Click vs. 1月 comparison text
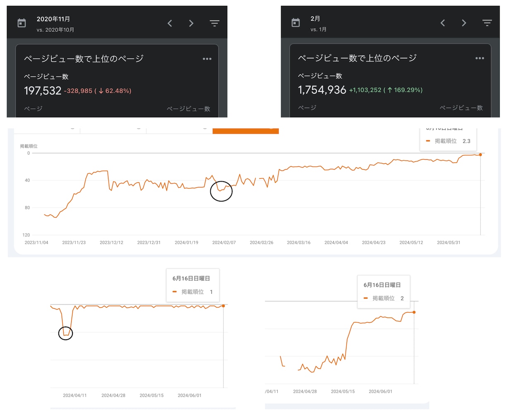 [x=319, y=29]
